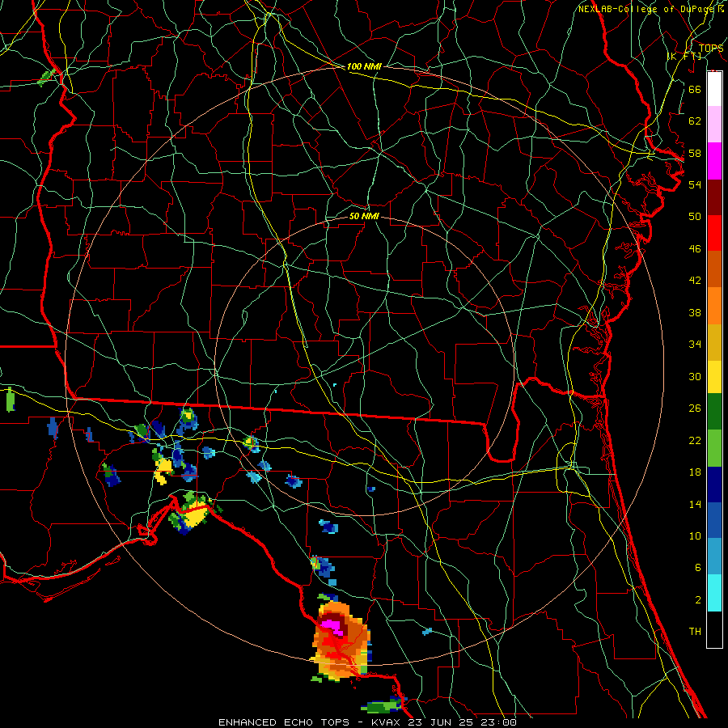Click the light pink legend swatch
Screen dimensions: 728x728
(714, 125)
